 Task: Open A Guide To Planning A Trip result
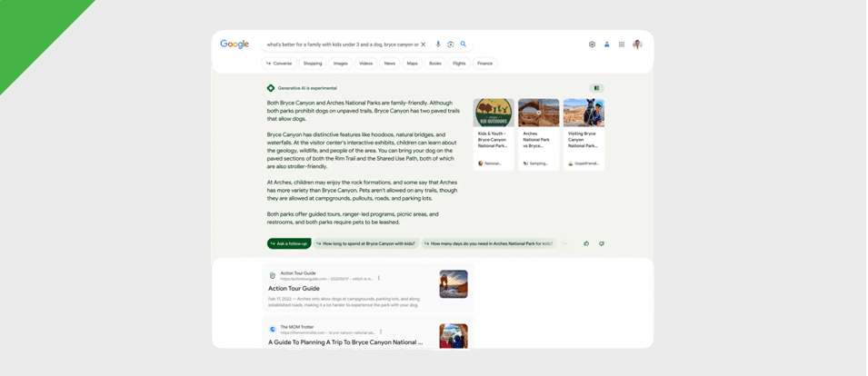click(x=345, y=342)
